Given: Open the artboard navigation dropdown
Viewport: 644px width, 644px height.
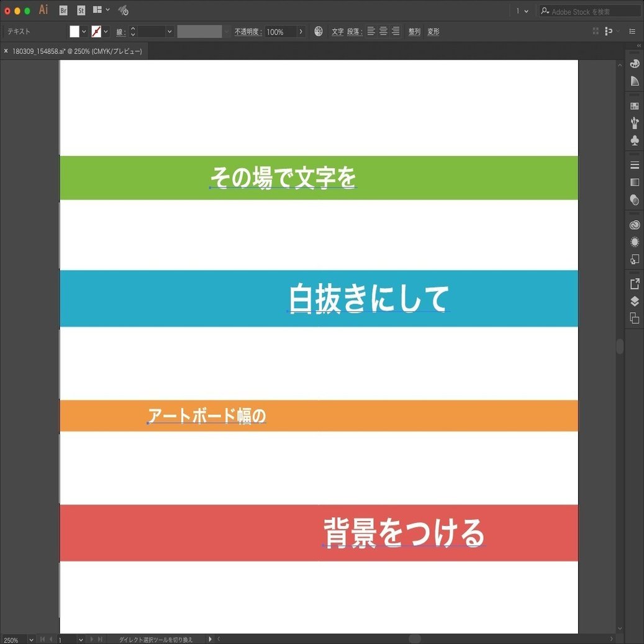Looking at the screenshot, I should coord(81,639).
